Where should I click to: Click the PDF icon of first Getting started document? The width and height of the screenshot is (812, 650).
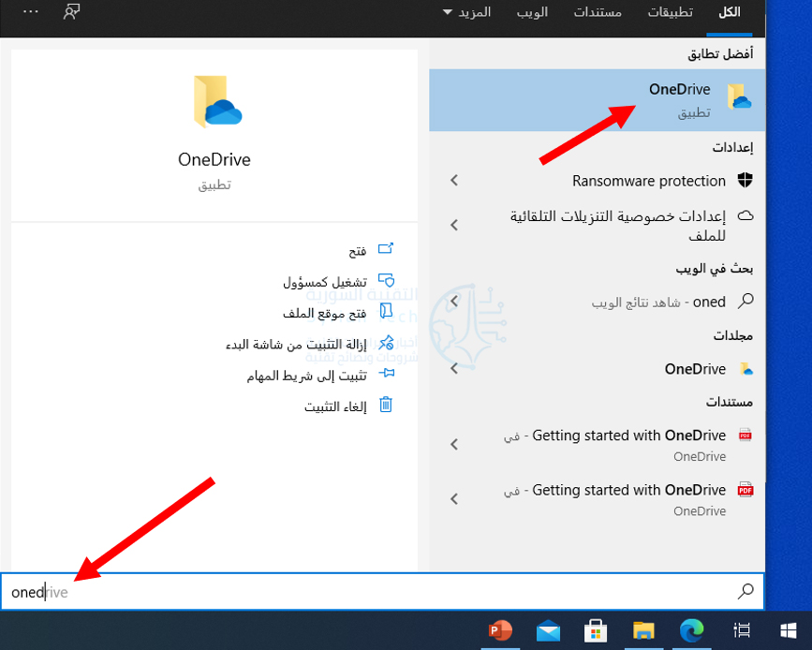click(x=746, y=436)
